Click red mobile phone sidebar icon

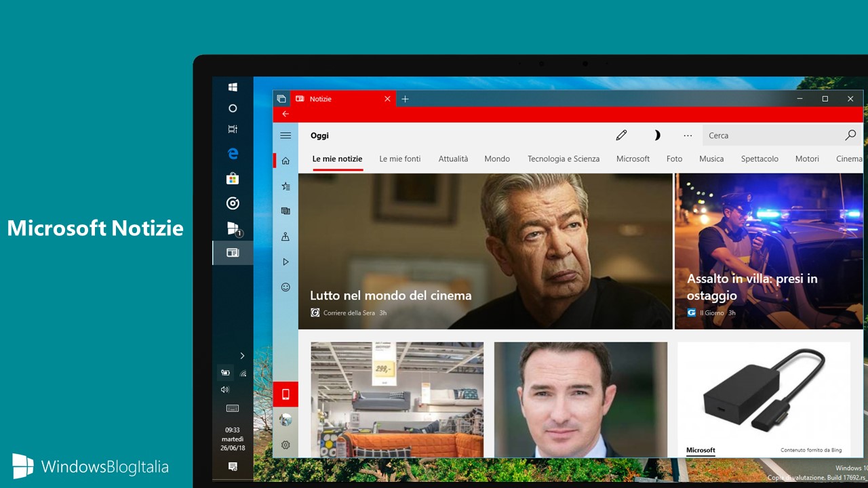tap(285, 394)
